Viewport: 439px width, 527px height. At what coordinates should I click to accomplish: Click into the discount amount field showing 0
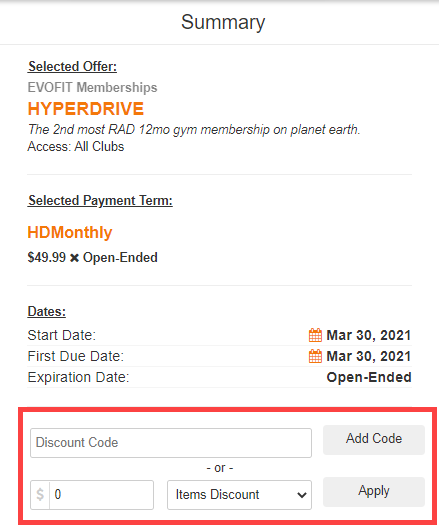pos(102,495)
